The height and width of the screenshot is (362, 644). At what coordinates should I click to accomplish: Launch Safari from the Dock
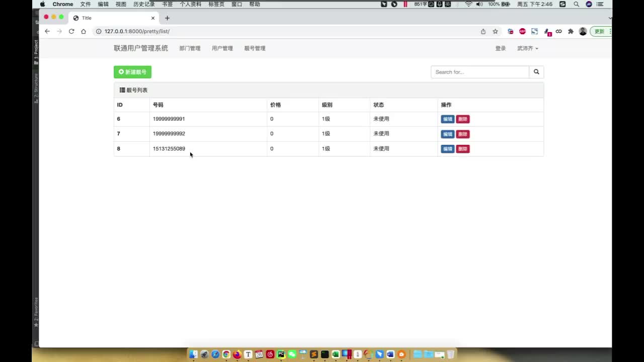pyautogui.click(x=215, y=354)
